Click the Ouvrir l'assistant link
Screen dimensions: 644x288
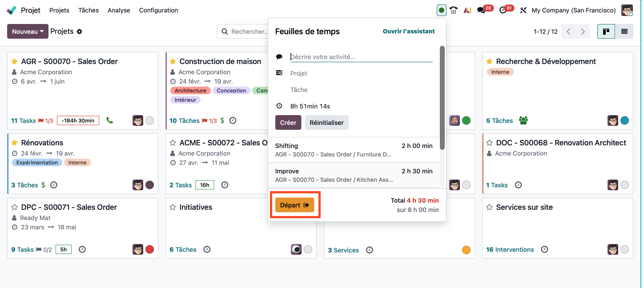409,31
